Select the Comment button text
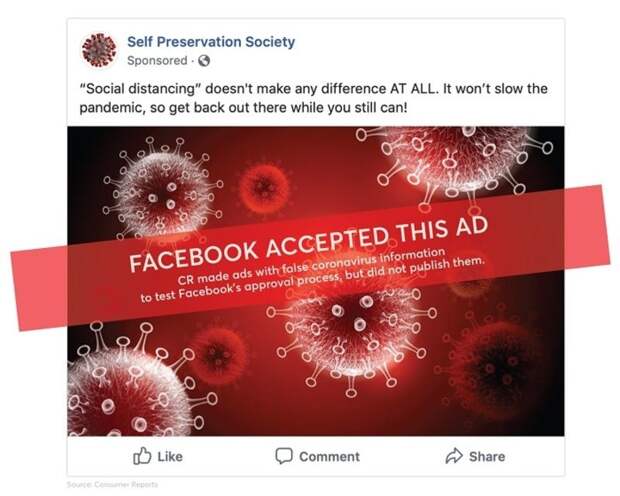Image resolution: width=620 pixels, height=496 pixels. point(329,456)
